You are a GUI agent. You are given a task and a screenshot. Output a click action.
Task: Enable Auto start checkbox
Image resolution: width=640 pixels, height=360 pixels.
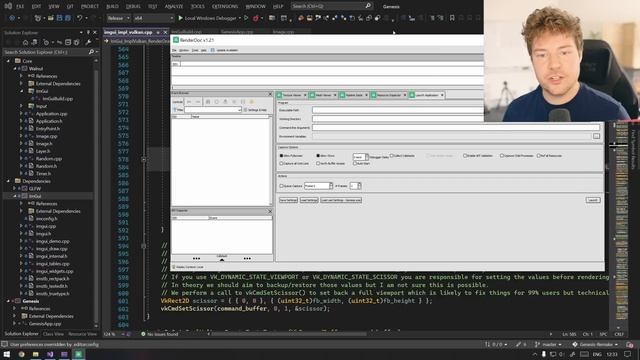(x=355, y=163)
